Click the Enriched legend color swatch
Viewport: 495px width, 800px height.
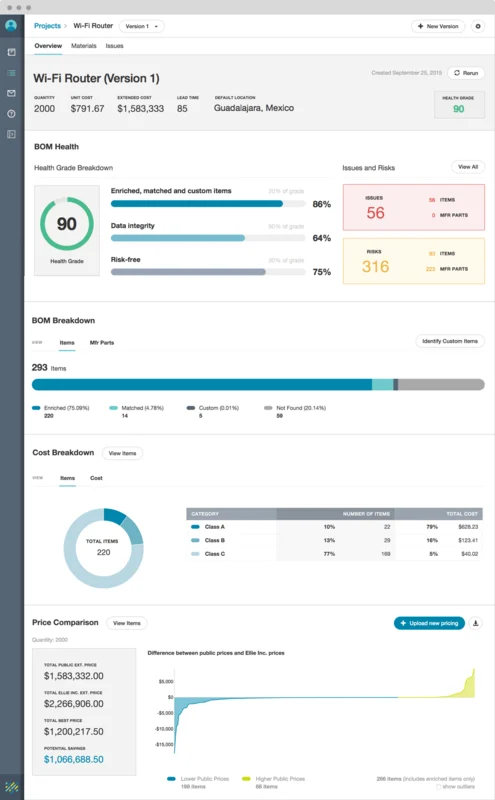pos(36,408)
